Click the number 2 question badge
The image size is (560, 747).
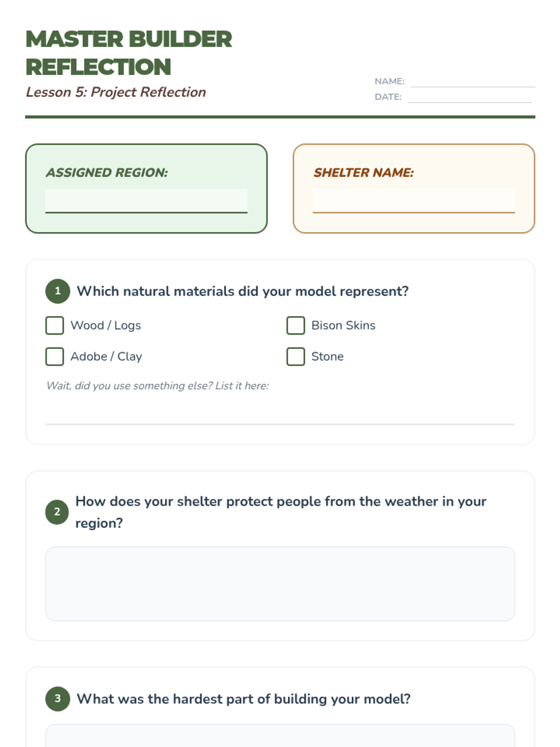(x=57, y=512)
